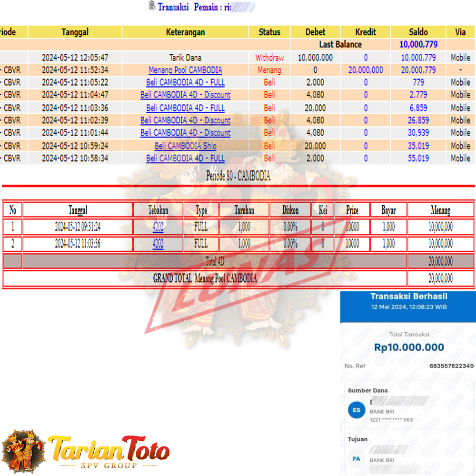Click the TarianToto logo
The width and height of the screenshot is (476, 476).
(86, 450)
